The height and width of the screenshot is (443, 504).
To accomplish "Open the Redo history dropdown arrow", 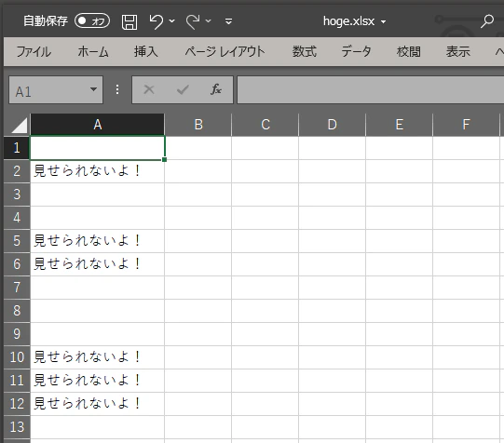I will (x=209, y=21).
